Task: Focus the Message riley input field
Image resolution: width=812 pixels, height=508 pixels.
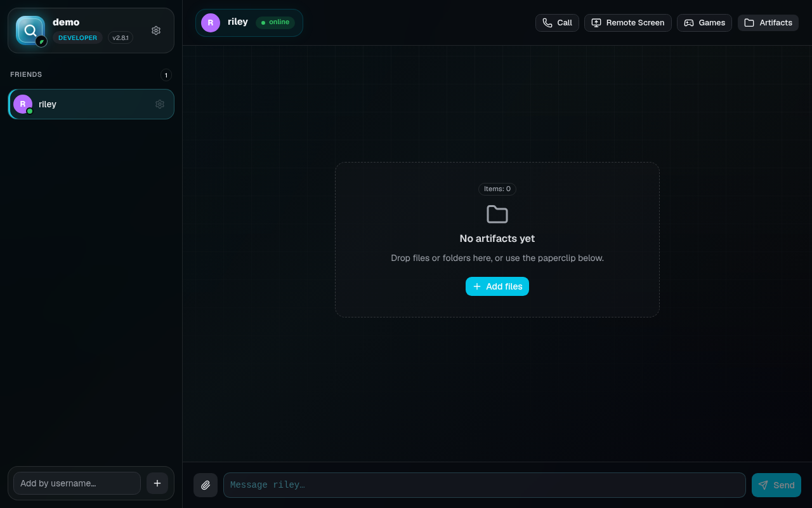Action: click(x=485, y=485)
